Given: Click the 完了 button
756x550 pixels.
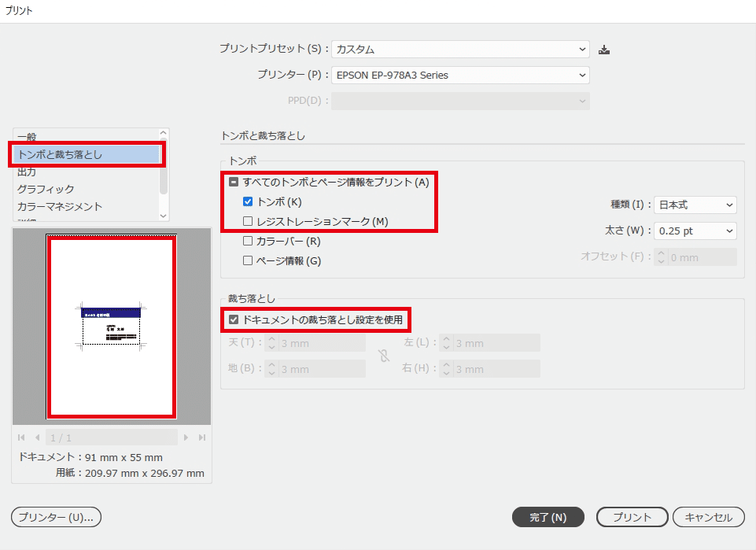Looking at the screenshot, I should (x=548, y=517).
